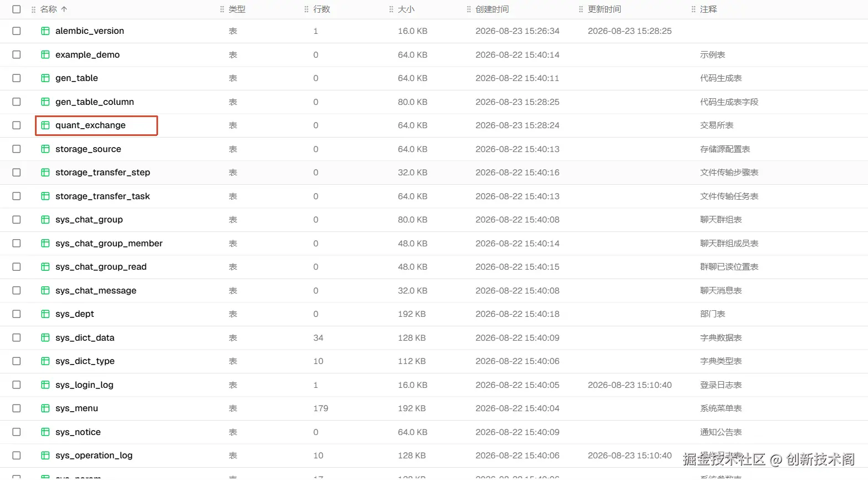Sort by the 行数 column header
Screen dimensions: 868x480
[322, 9]
